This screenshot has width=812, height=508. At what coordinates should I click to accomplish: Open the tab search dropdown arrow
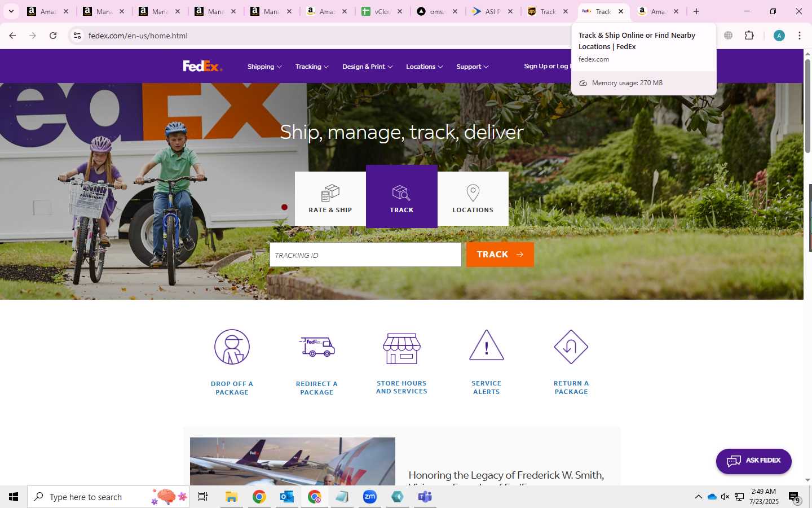(x=11, y=11)
